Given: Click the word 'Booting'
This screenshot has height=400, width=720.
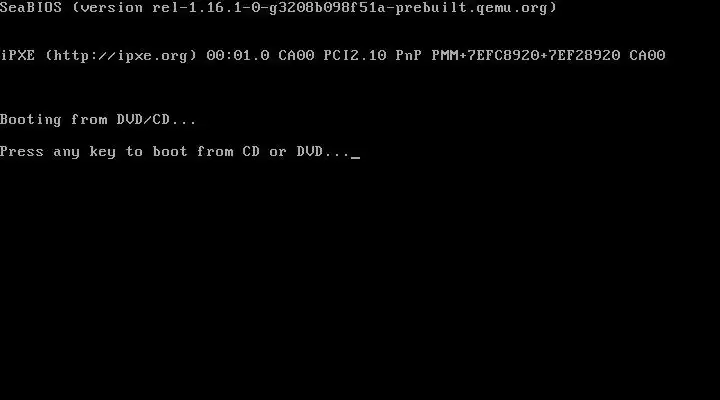Looking at the screenshot, I should point(31,120).
